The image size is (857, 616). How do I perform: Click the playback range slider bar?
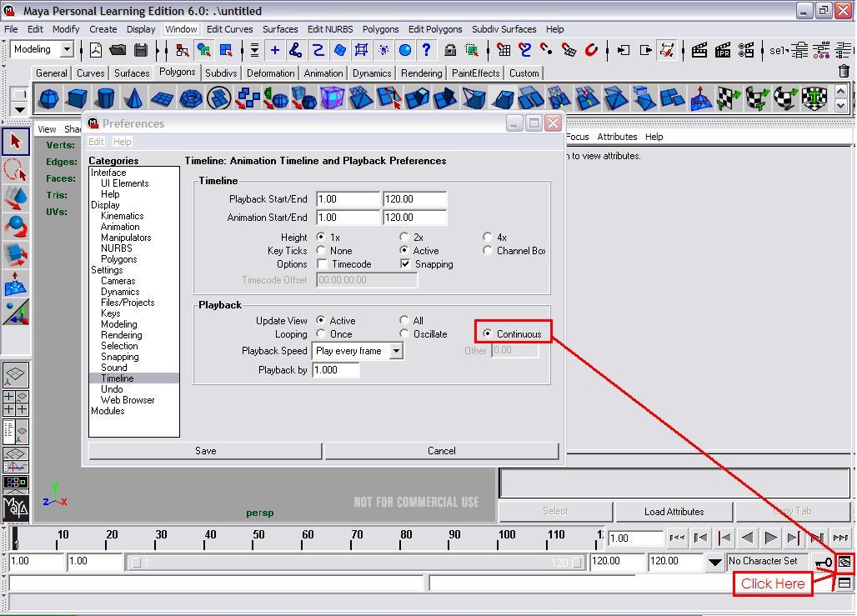(355, 563)
